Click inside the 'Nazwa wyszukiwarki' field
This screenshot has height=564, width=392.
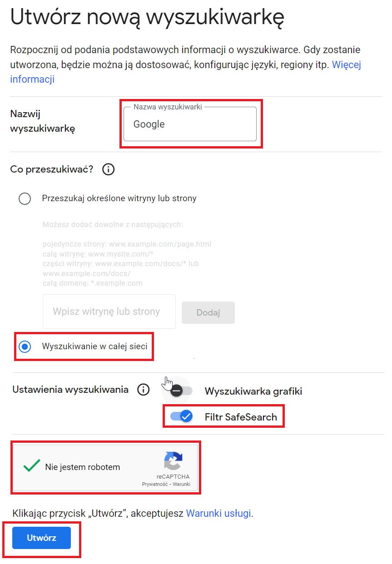(x=191, y=124)
